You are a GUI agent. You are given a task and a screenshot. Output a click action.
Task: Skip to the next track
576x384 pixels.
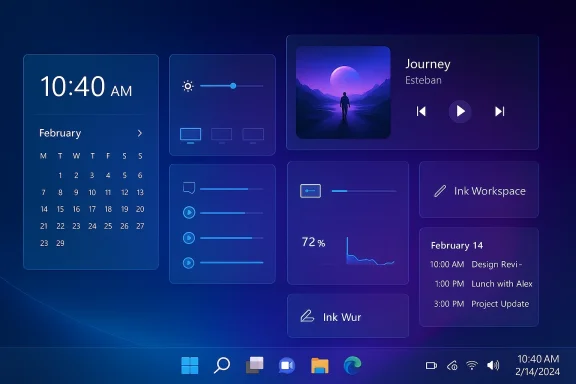click(500, 111)
